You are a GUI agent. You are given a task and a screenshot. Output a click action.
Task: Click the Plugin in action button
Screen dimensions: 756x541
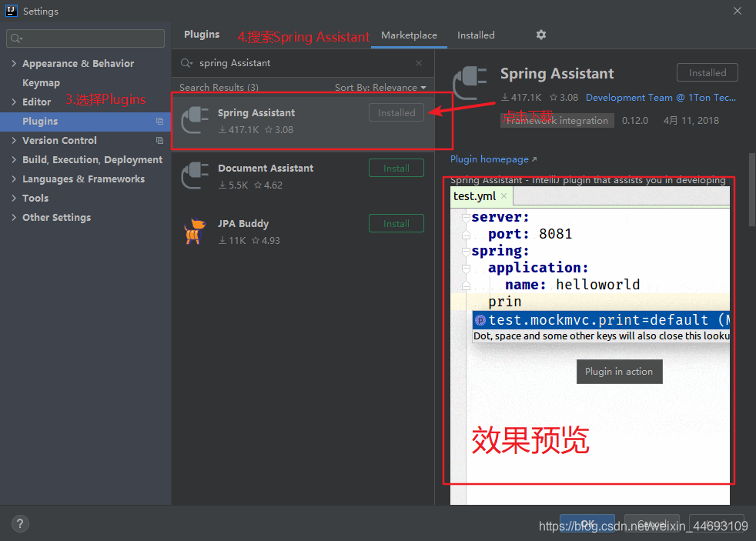tap(619, 372)
